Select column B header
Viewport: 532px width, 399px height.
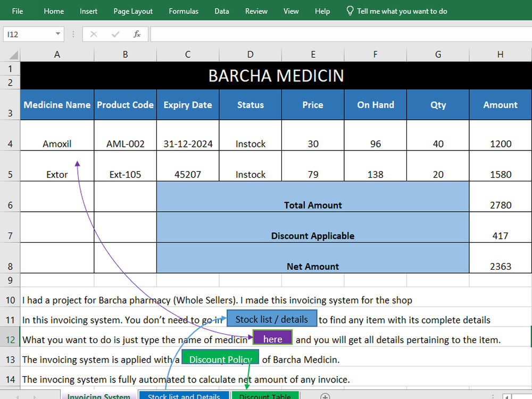(x=125, y=54)
